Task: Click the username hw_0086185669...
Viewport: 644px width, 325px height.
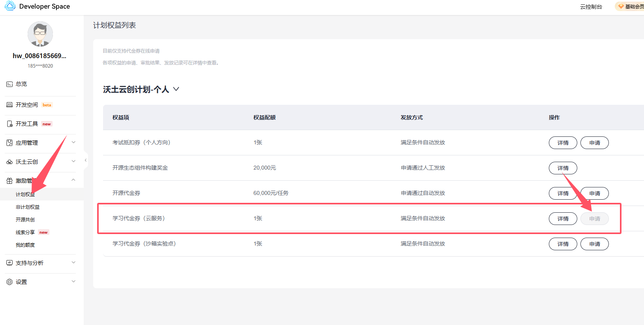Action: [x=39, y=56]
